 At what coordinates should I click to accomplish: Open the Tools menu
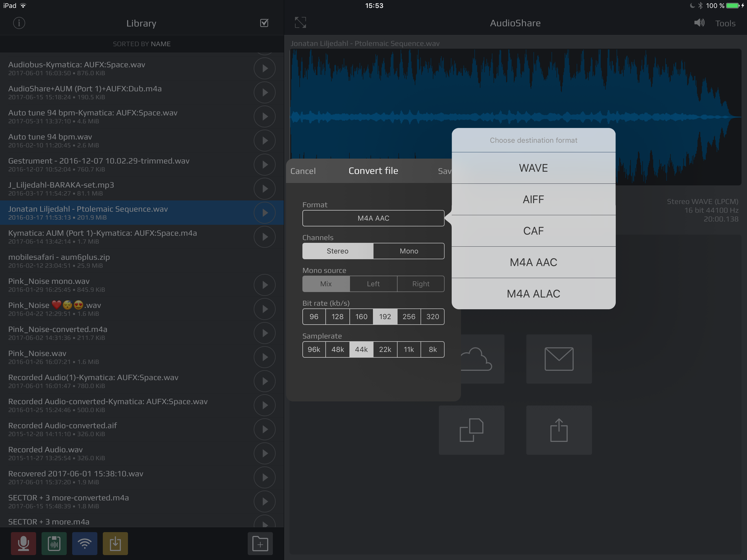(725, 23)
